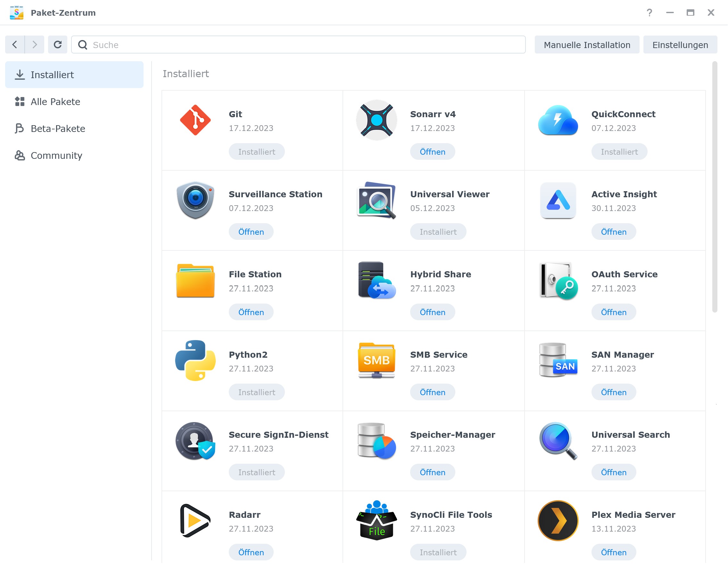This screenshot has height=570, width=728.
Task: Click the Manuelle Installation button
Action: tap(587, 45)
